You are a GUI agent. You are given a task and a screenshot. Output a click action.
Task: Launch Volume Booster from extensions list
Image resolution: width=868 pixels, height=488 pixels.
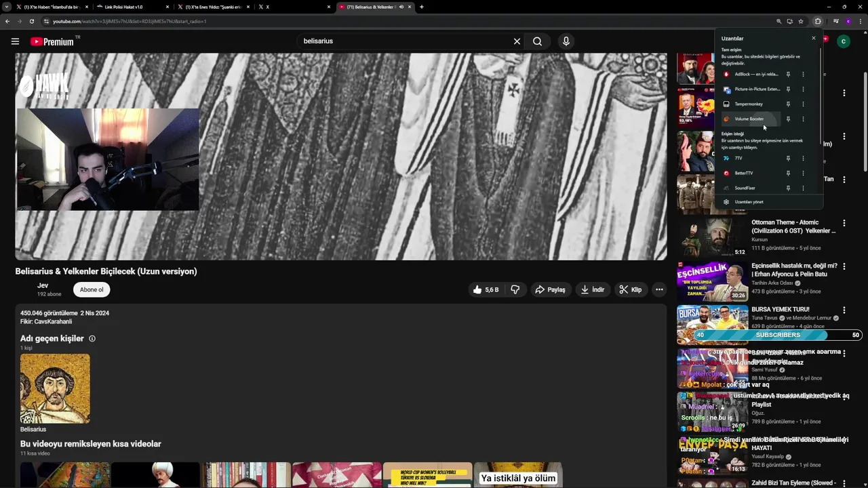750,119
